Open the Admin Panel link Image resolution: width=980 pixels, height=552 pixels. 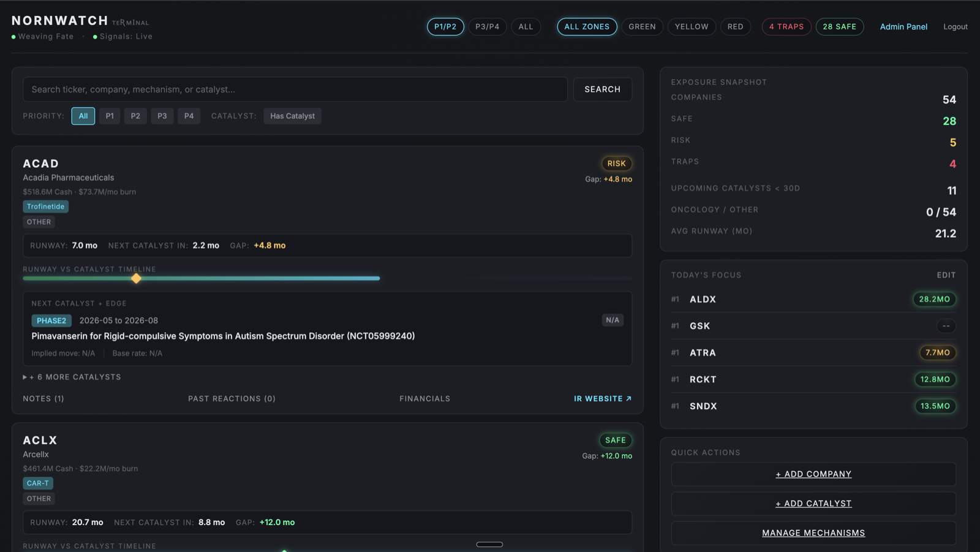[903, 27]
